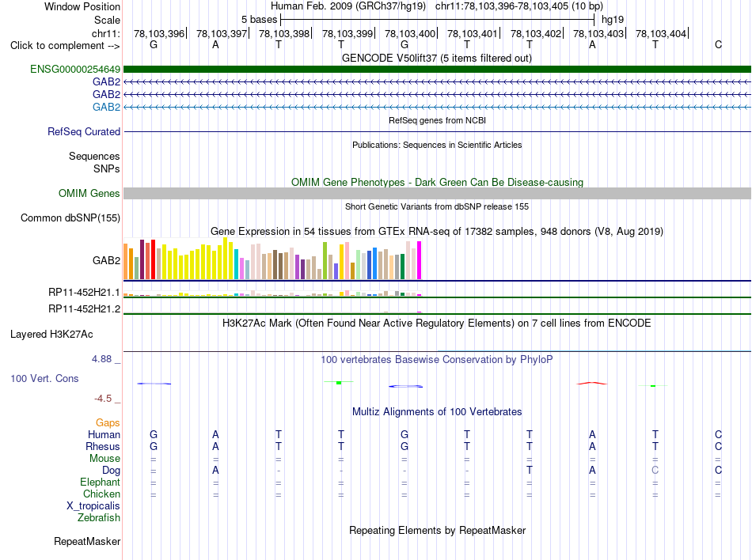Click the RepeatMasker track label
752x560 pixels.
point(87,541)
